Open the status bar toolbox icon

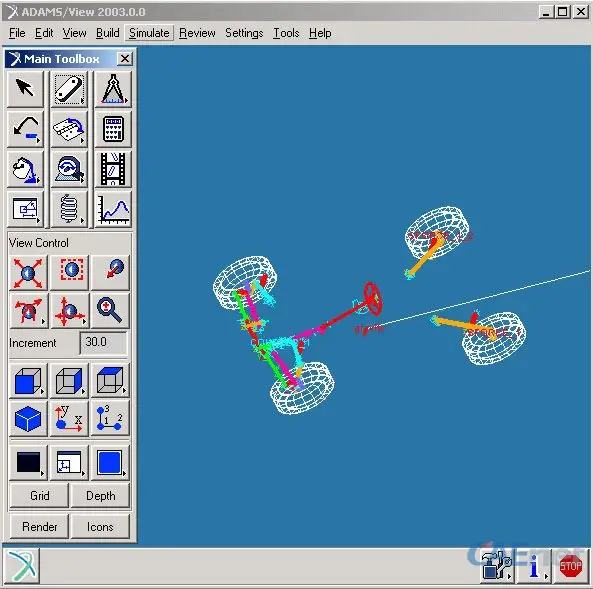click(497, 566)
